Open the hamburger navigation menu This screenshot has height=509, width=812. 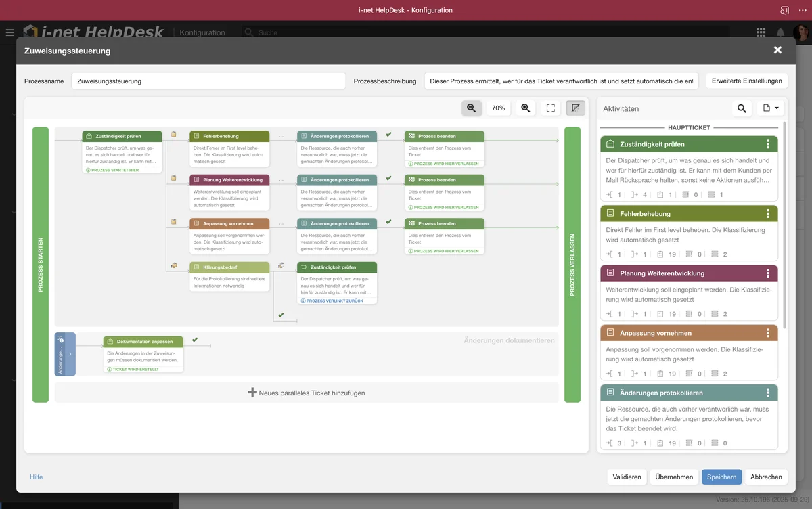click(x=9, y=32)
